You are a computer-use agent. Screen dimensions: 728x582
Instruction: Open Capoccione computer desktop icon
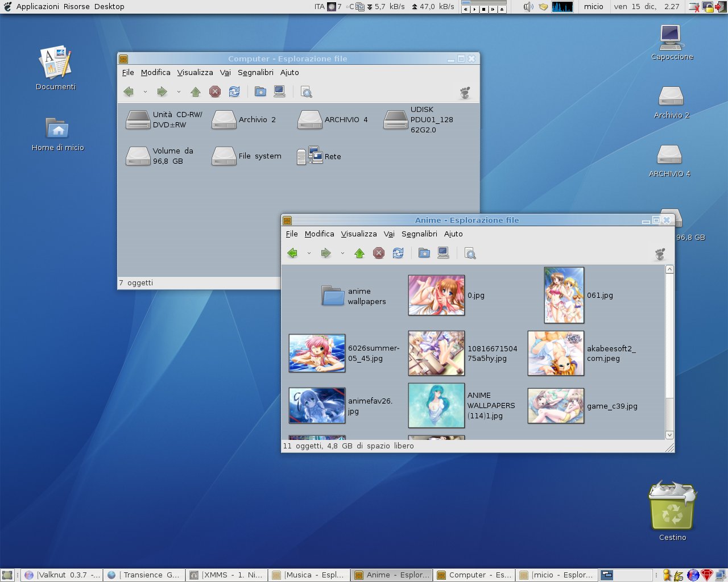(671, 38)
